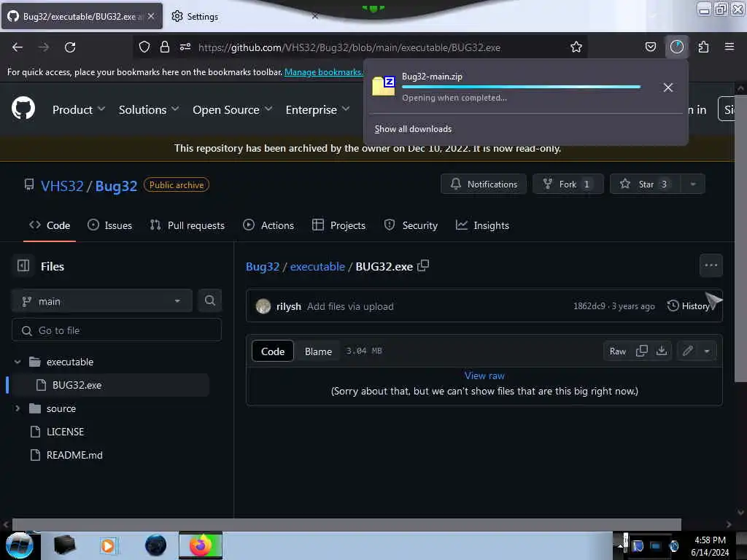This screenshot has width=747, height=560.
Task: Open README.md in the file tree
Action: (x=74, y=455)
